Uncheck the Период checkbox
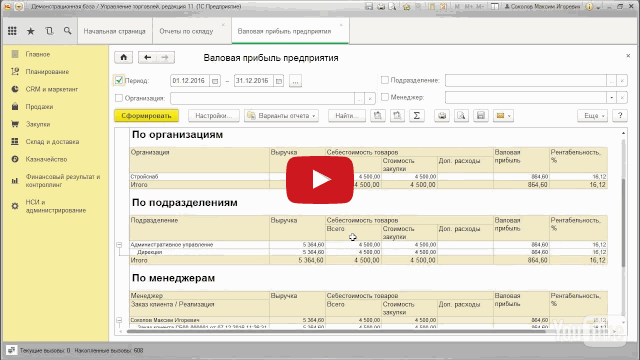The height and width of the screenshot is (360, 640). pos(119,80)
